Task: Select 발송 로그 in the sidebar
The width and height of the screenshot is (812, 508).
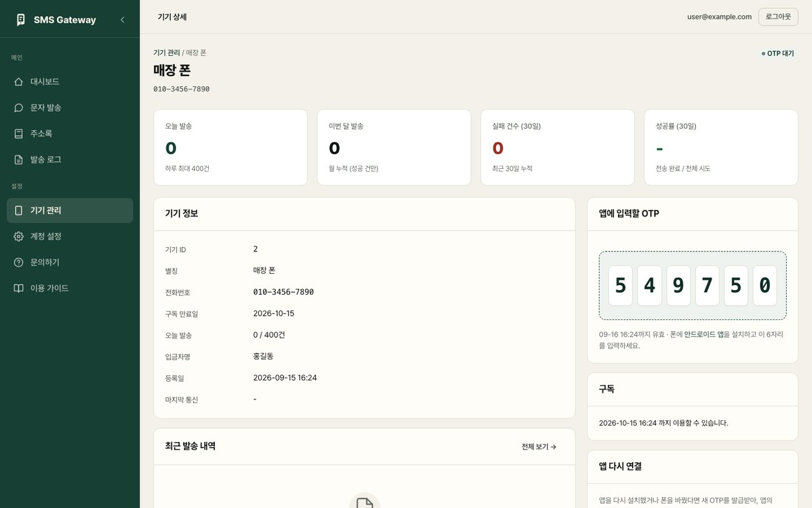Action: pyautogui.click(x=70, y=160)
